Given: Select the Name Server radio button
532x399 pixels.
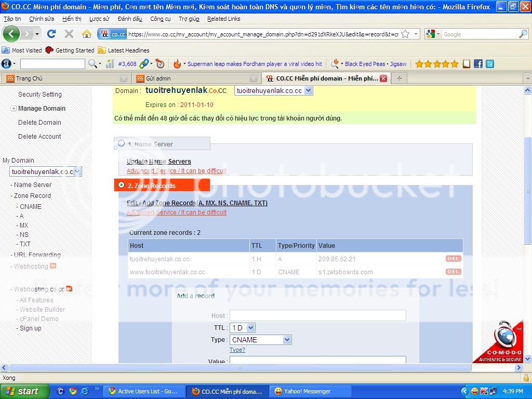Looking at the screenshot, I should point(122,143).
